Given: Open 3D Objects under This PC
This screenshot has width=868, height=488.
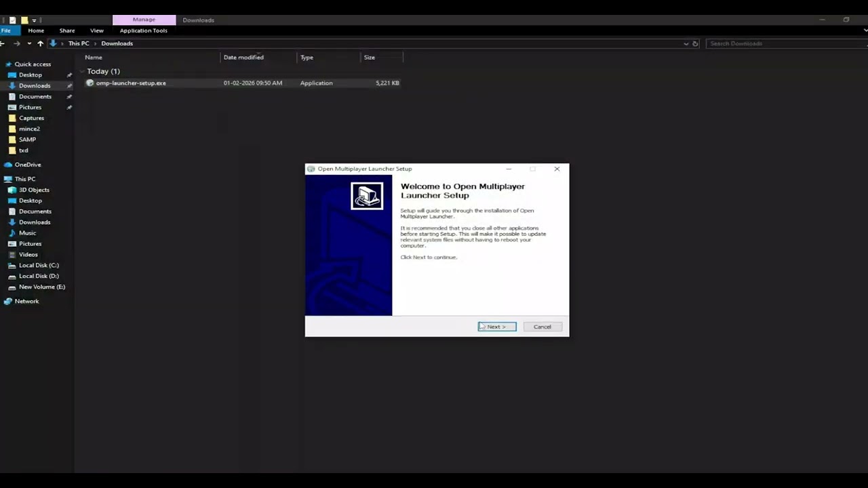Looking at the screenshot, I should (x=34, y=190).
